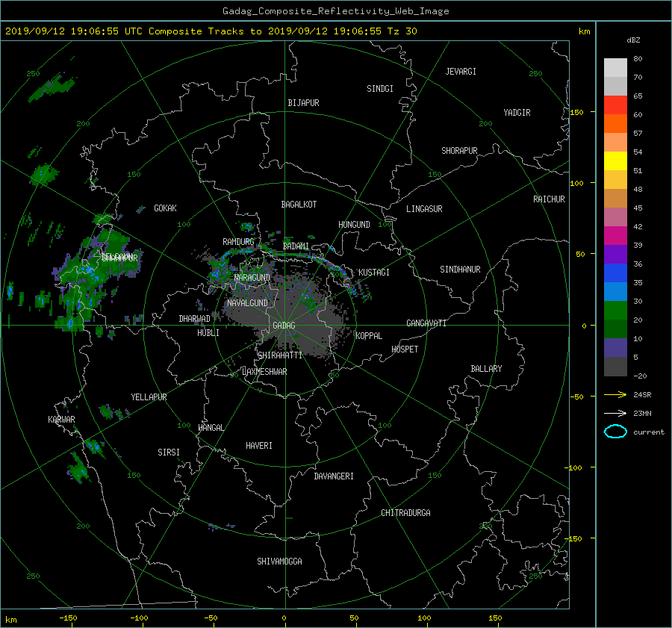Click the RAMDURG city label

coord(238,242)
